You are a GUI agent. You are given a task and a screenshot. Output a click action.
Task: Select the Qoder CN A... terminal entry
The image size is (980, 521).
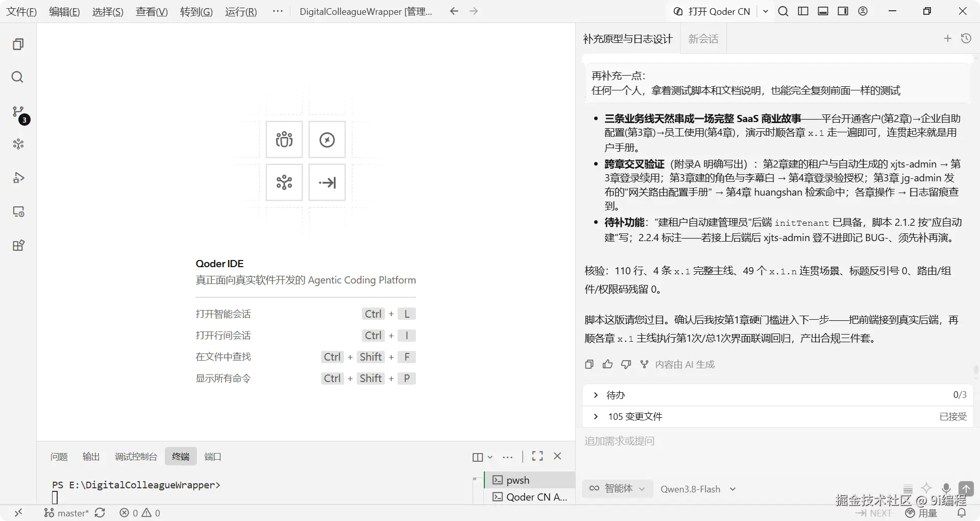pos(529,497)
